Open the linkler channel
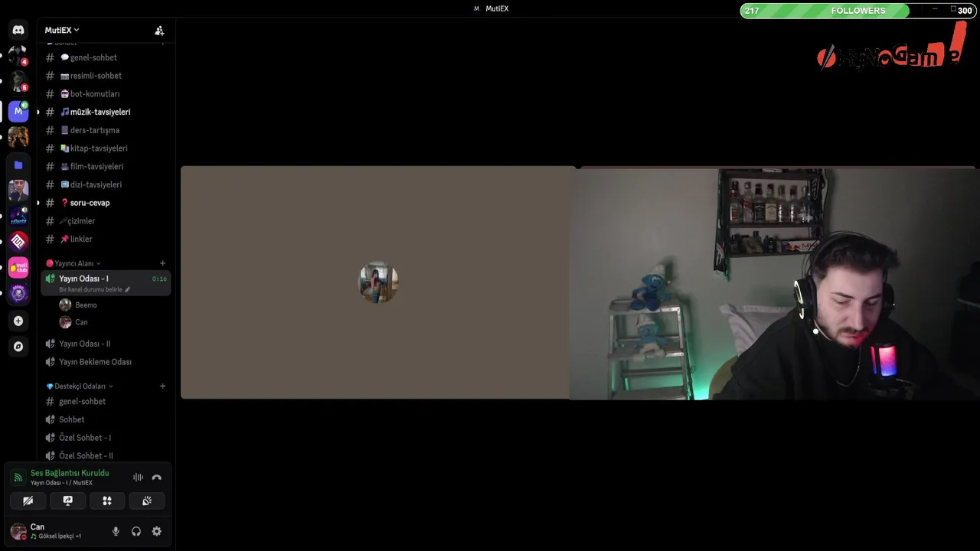The height and width of the screenshot is (551, 980). (x=106, y=239)
